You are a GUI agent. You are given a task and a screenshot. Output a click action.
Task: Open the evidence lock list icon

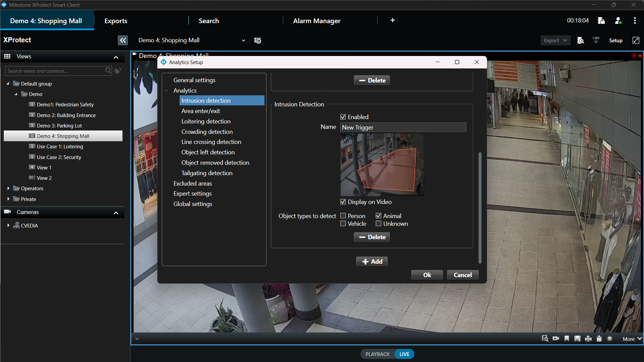[601, 20]
